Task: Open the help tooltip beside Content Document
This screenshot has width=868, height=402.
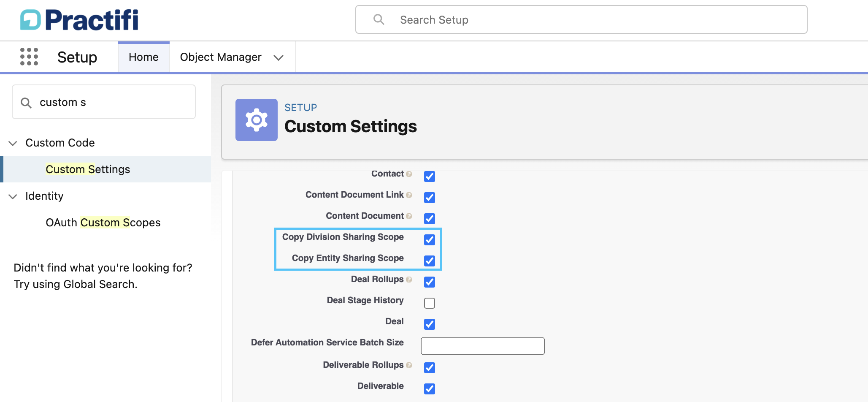Action: pos(409,216)
